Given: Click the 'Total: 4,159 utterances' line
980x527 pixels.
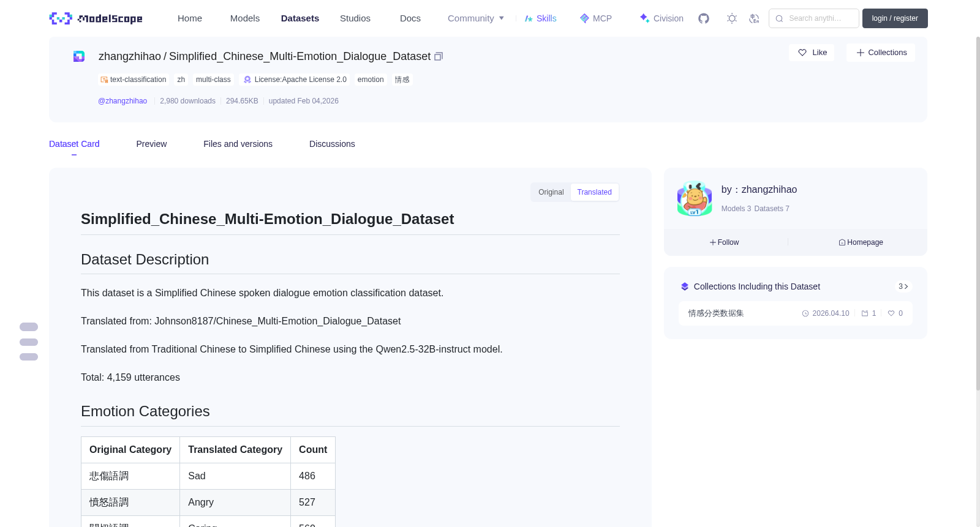Looking at the screenshot, I should [130, 378].
